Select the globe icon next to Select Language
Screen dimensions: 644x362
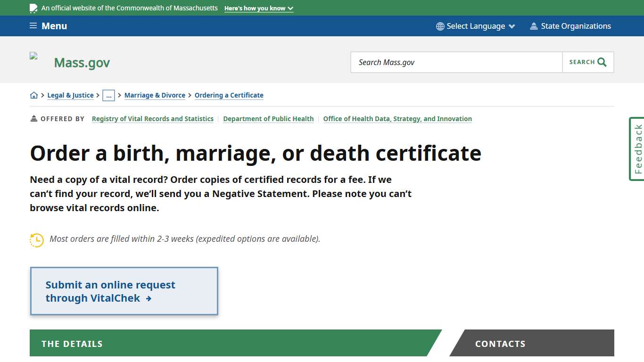tap(440, 26)
